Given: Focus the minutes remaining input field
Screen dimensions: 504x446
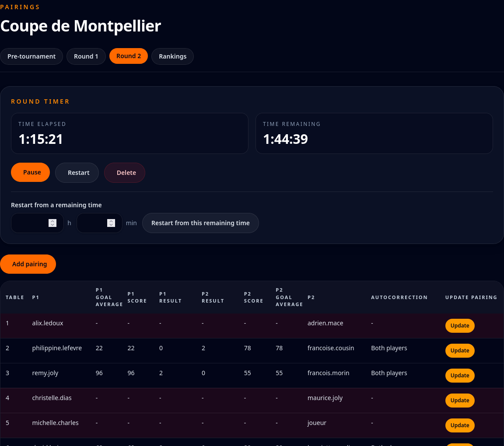Looking at the screenshot, I should (x=99, y=223).
